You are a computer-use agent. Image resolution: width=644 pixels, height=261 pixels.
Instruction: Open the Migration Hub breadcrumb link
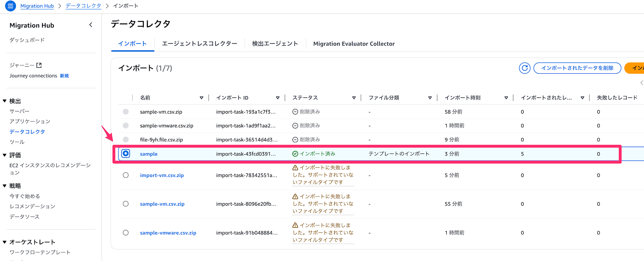click(x=37, y=6)
